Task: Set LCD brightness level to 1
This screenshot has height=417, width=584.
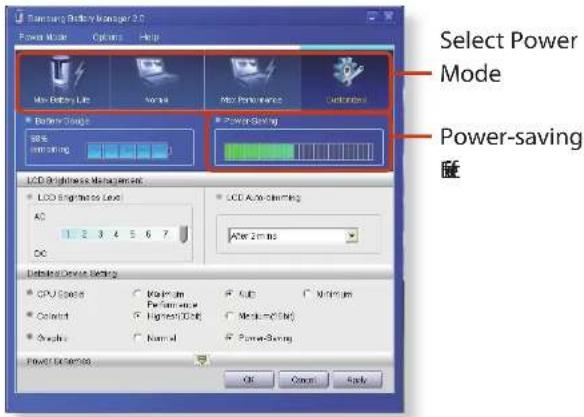Action: (x=68, y=234)
